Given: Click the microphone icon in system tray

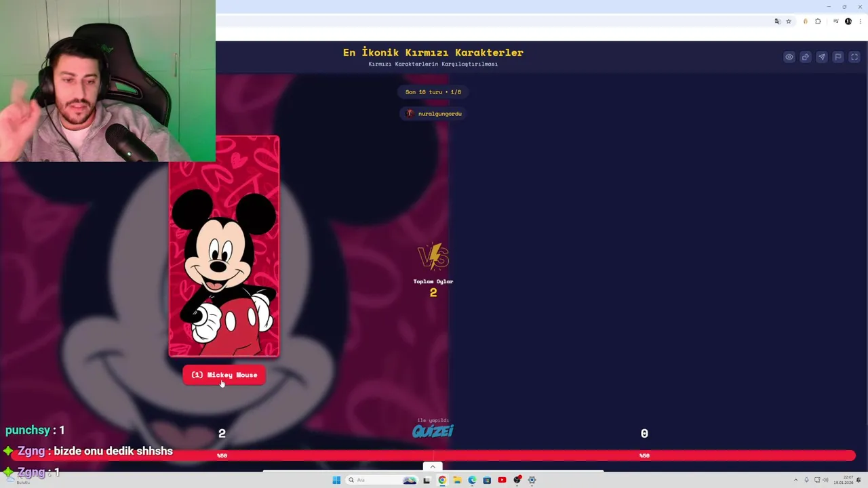Looking at the screenshot, I should click(x=807, y=480).
